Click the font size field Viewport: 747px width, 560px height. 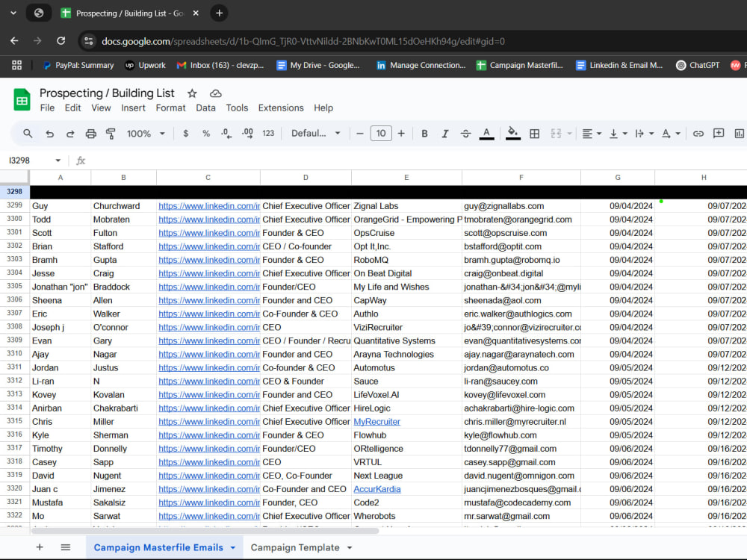pos(381,134)
